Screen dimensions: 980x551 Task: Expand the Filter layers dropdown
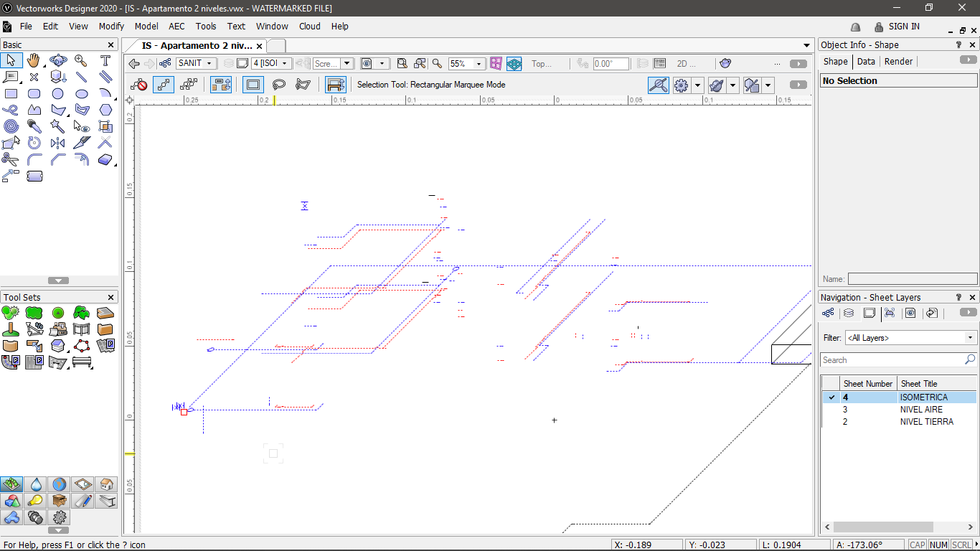tap(969, 337)
